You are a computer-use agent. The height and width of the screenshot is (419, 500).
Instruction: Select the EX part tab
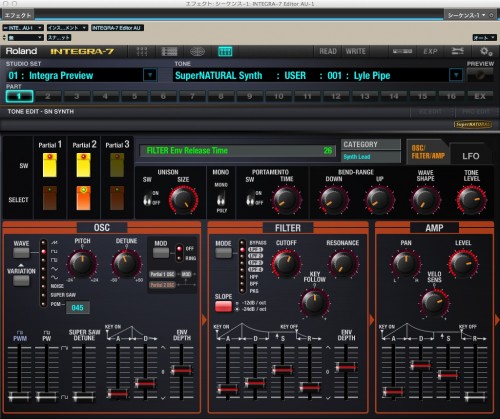coord(480,96)
